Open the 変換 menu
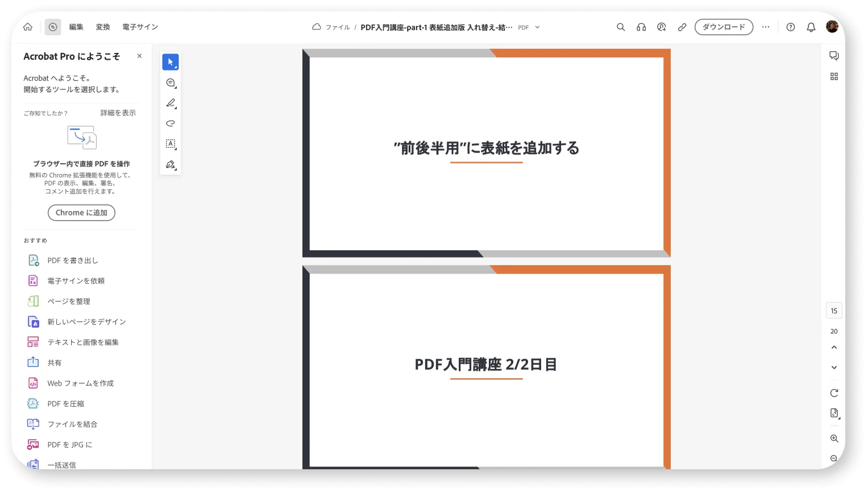Image resolution: width=868 pixels, height=492 pixels. point(103,27)
